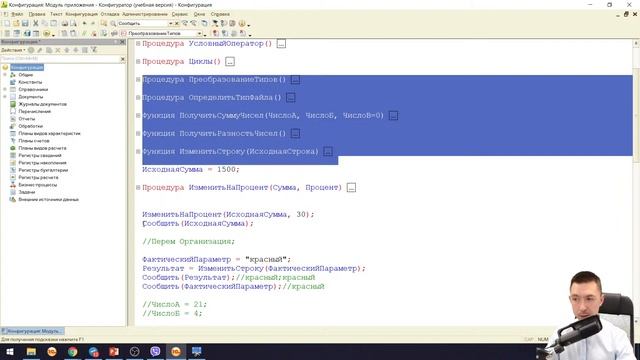Open PowerPoint from the taskbar
The image size is (640, 360).
pyautogui.click(x=114, y=351)
